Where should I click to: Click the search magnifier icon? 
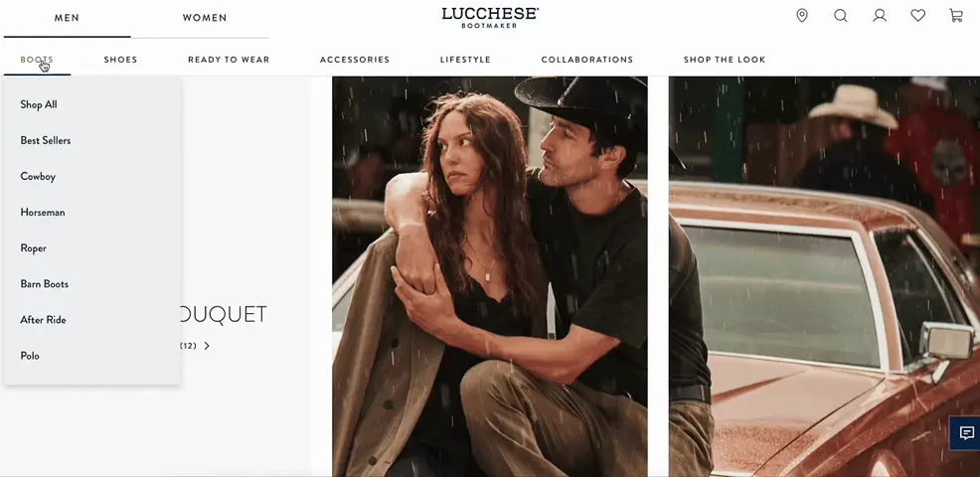coord(841,16)
